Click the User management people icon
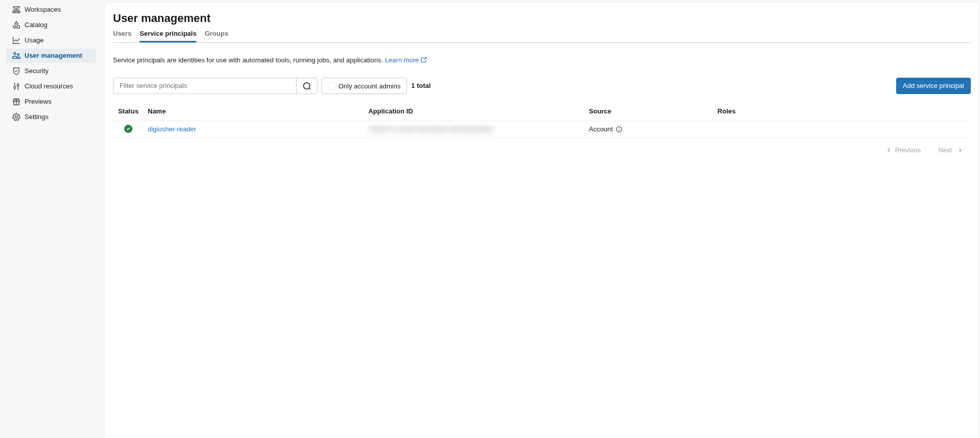This screenshot has width=980, height=438. click(16, 56)
